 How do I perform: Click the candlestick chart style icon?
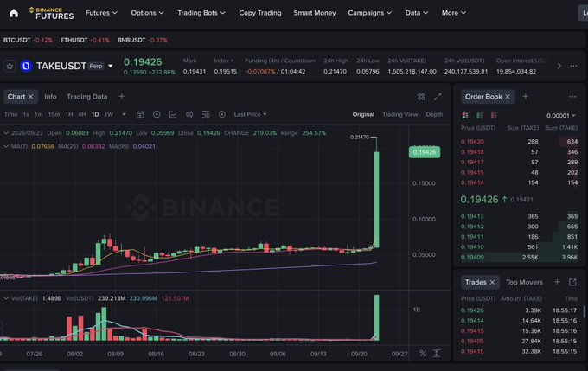(189, 114)
